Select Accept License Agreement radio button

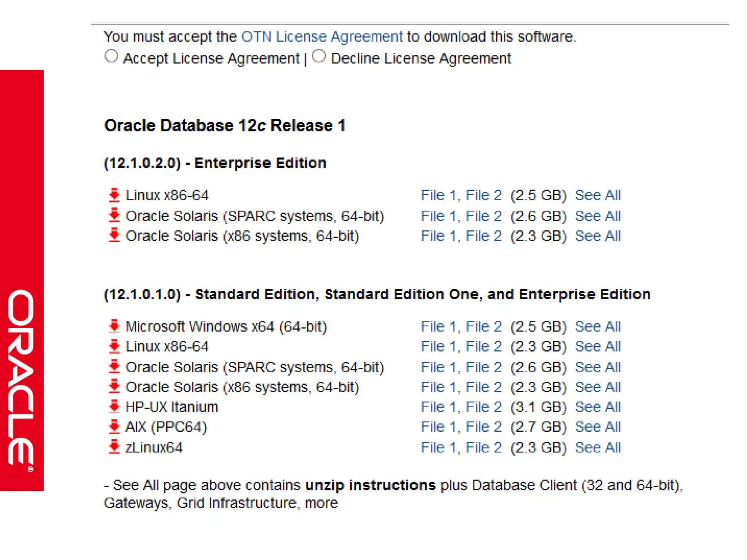point(111,57)
